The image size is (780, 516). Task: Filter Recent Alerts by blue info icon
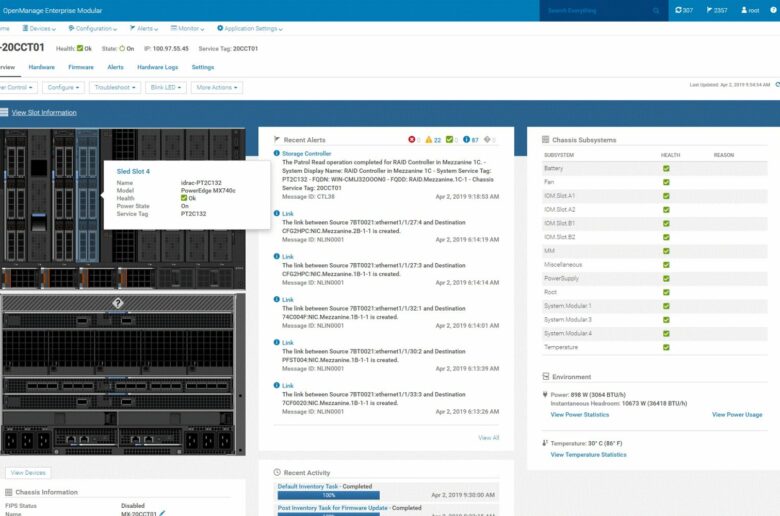[x=466, y=139]
